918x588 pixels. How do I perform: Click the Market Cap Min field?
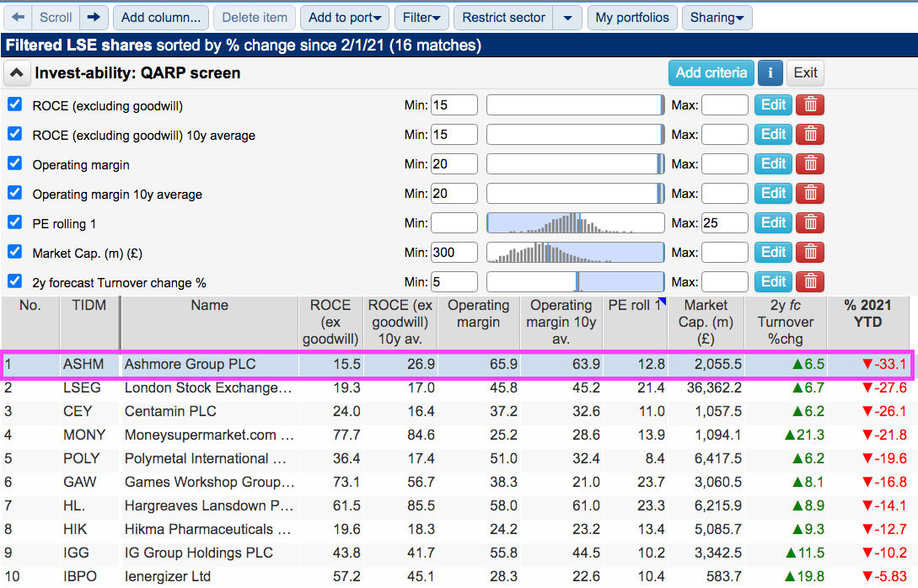454,252
